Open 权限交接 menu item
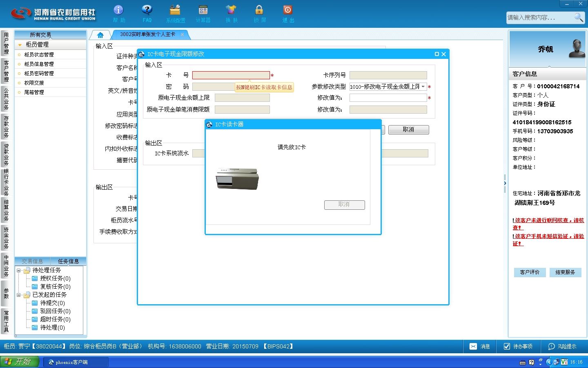Viewport: 588px width, 368px height. pyautogui.click(x=34, y=83)
